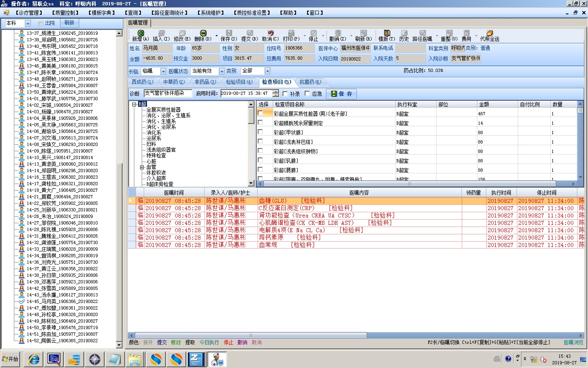Viewport: 588px width, 368px height.
Task: Select the 血糖(GLU) order row
Action: [x=356, y=201]
